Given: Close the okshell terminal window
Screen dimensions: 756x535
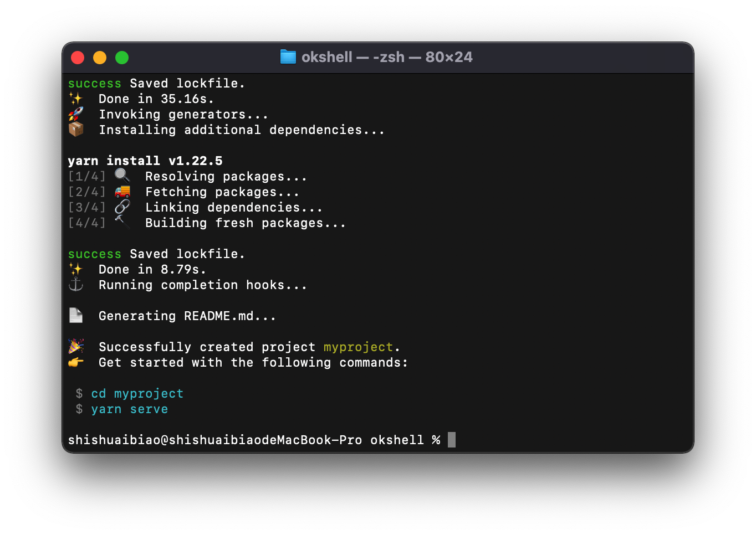Looking at the screenshot, I should (x=78, y=58).
